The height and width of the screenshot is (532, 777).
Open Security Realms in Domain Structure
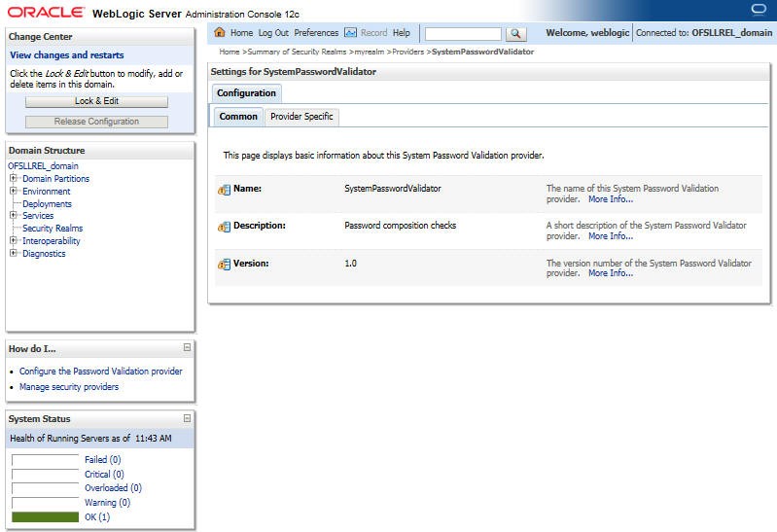coord(53,229)
